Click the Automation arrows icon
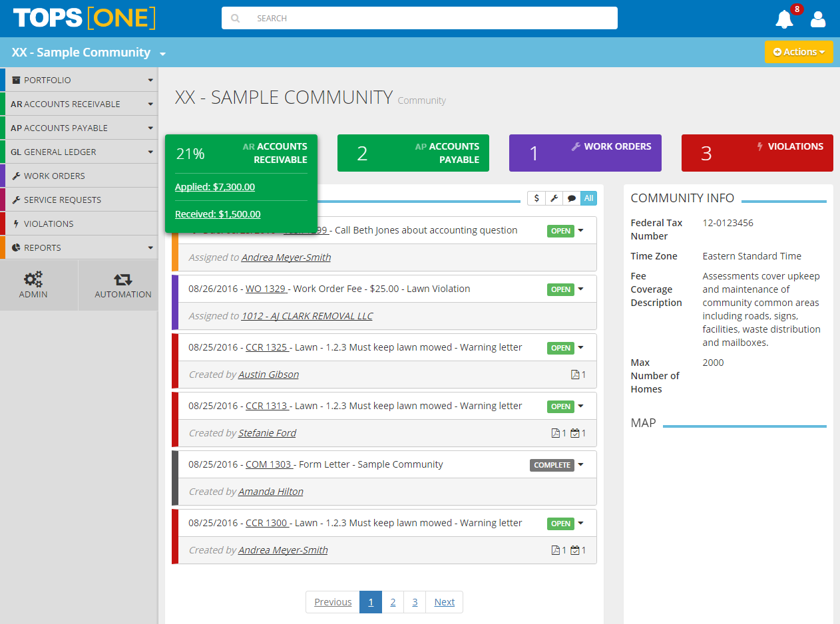This screenshot has height=624, width=840. tap(123, 279)
